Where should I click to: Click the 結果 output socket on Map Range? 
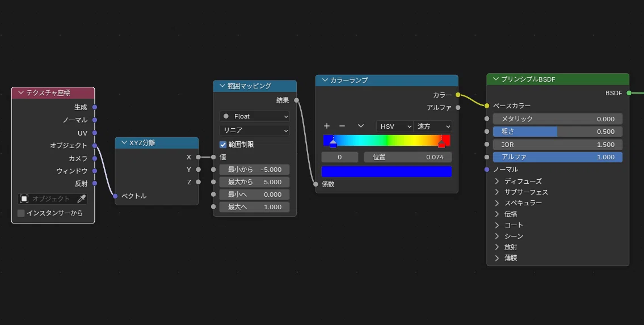pos(297,100)
